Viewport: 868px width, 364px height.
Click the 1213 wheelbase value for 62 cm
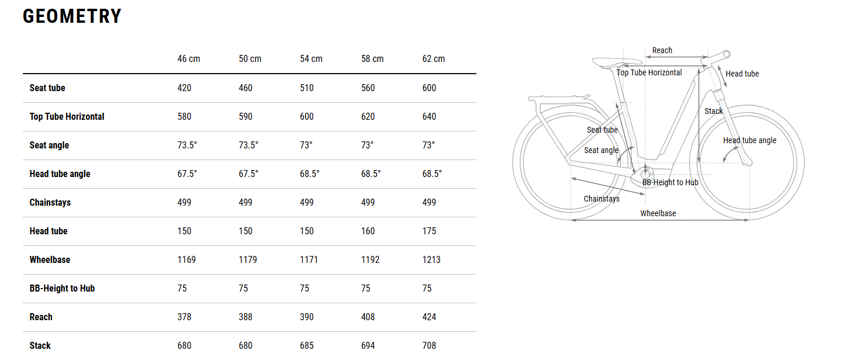431,260
